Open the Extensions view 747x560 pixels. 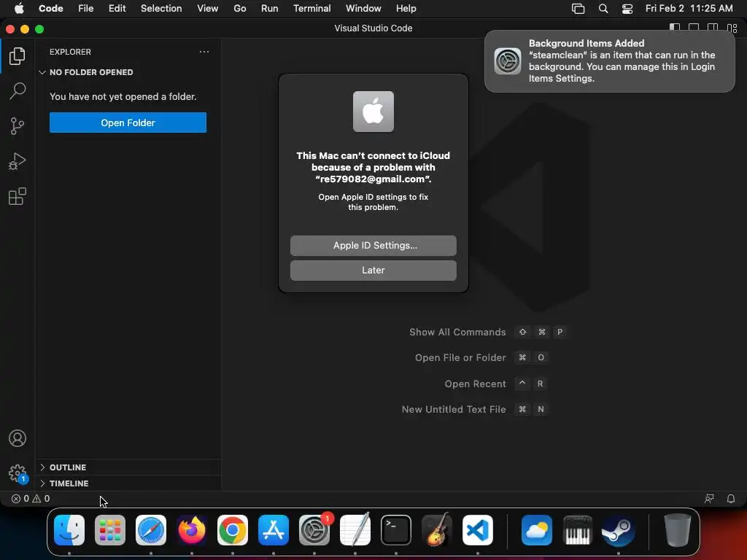[x=18, y=196]
